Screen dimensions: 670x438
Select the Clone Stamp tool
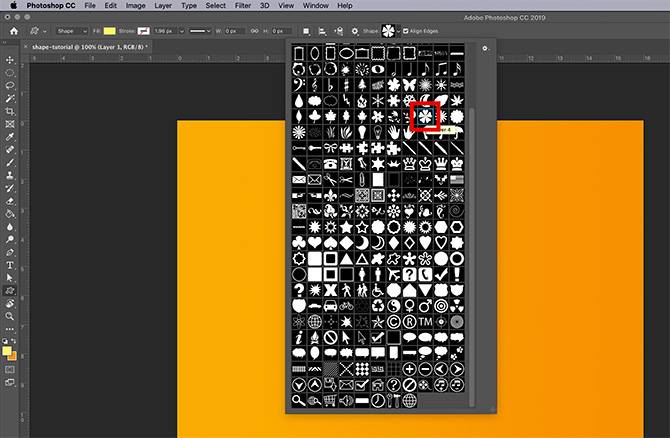[x=9, y=175]
